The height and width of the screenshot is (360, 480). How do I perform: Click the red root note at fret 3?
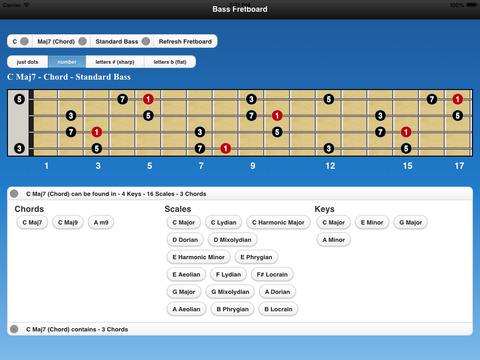tap(97, 132)
